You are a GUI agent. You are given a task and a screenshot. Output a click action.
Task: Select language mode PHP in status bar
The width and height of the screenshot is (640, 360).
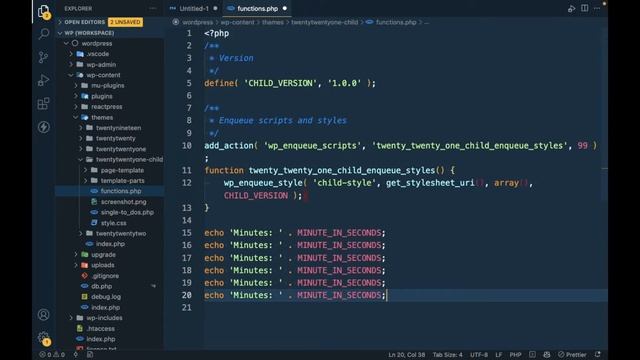click(x=515, y=355)
